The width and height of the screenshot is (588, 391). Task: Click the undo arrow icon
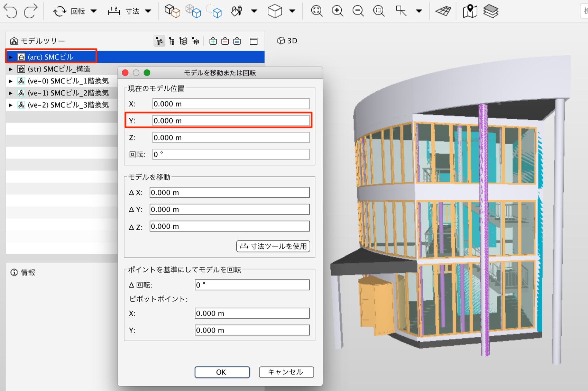tap(10, 11)
